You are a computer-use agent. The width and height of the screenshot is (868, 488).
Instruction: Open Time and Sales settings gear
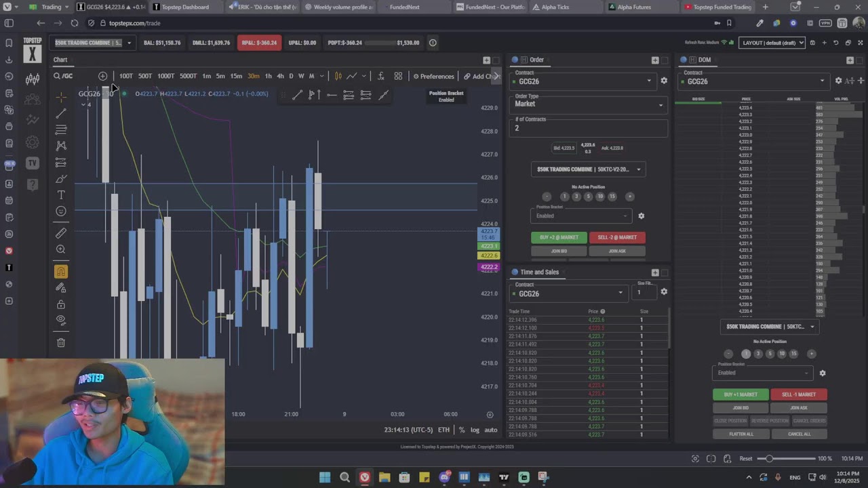pos(664,291)
